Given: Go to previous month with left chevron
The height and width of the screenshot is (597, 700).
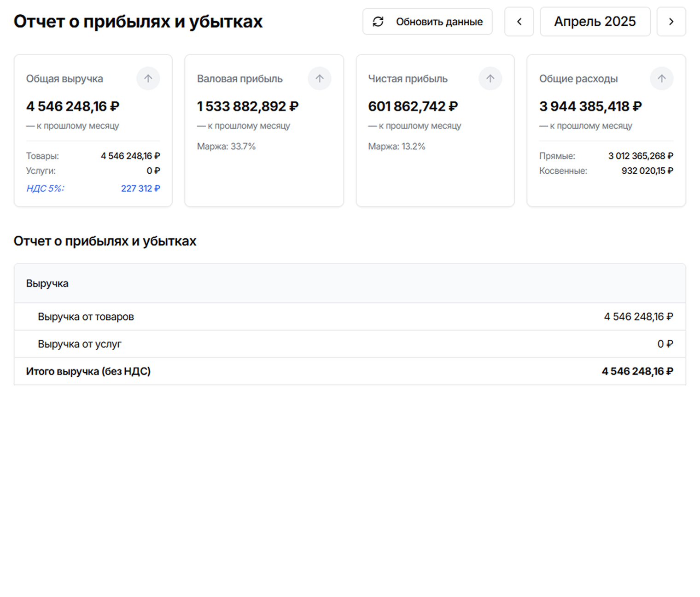Looking at the screenshot, I should pyautogui.click(x=519, y=22).
